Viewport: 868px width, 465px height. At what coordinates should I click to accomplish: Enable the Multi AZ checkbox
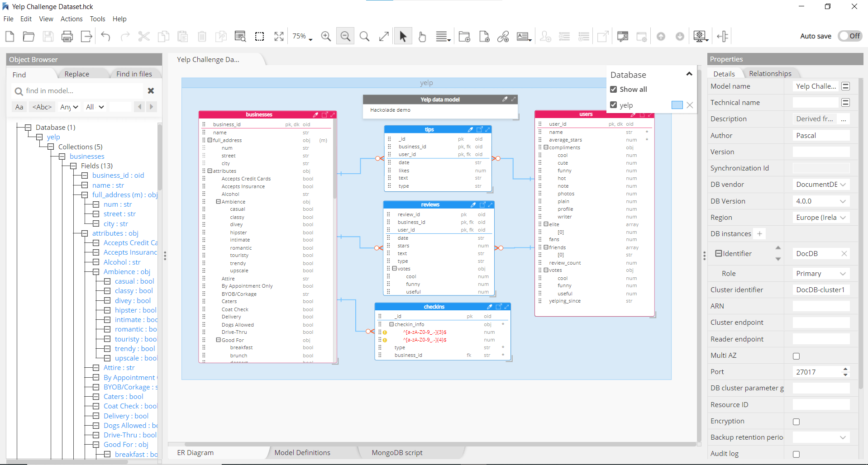pyautogui.click(x=796, y=356)
